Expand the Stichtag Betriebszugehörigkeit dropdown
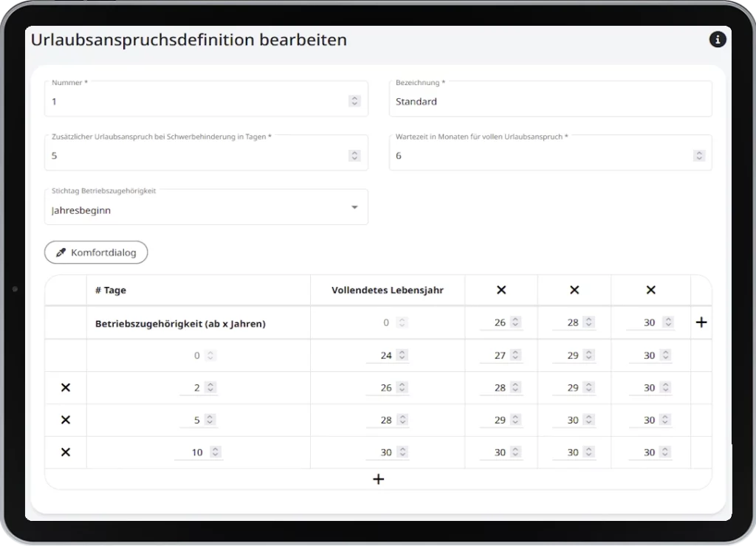The image size is (756, 546). tap(354, 208)
